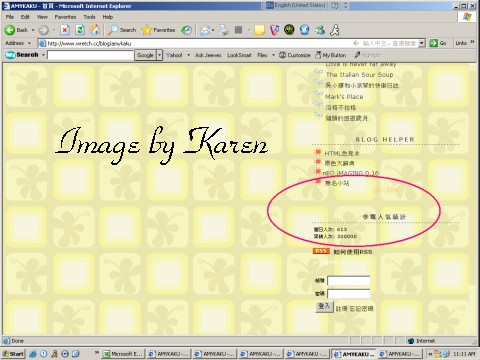Click the round blue globe toolbar icon
Screen dimensions: 480x360
(304, 30)
